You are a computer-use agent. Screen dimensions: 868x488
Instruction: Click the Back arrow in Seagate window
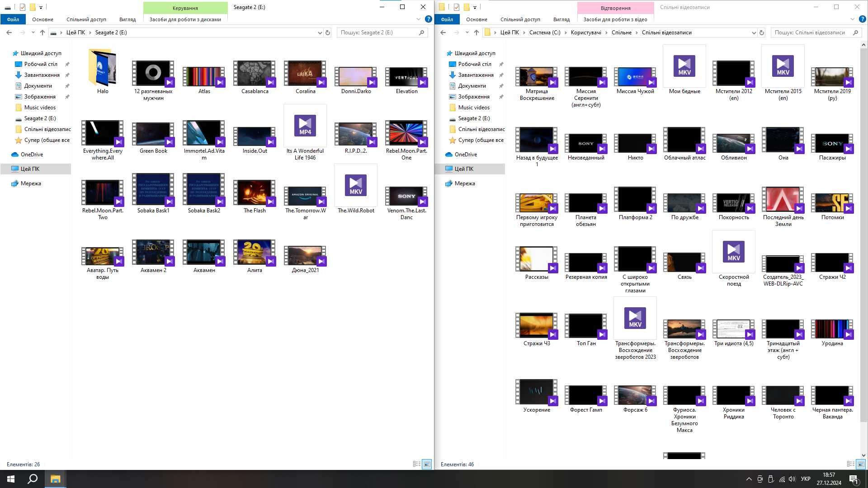[9, 33]
